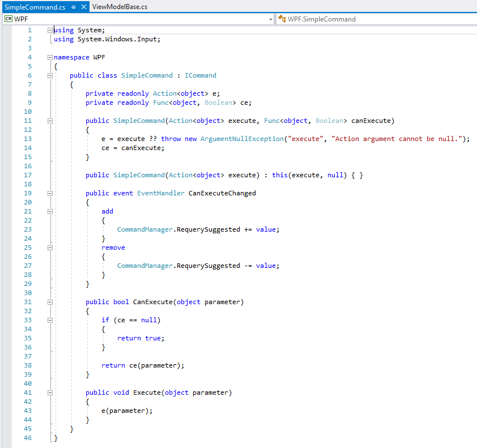Click the "Action argument cannot be null." string
Screen dimensions: 477x448
(x=397, y=139)
